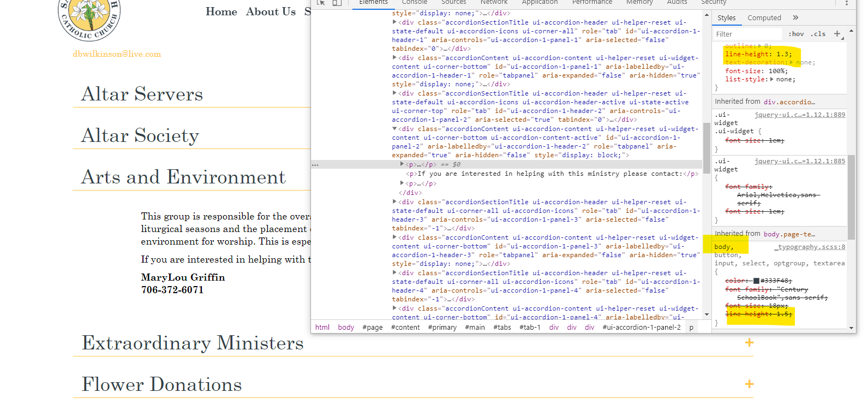Viewport: 868px width, 410px height.
Task: Open the DevTools three-dot customize menu
Action: pyautogui.click(x=846, y=3)
